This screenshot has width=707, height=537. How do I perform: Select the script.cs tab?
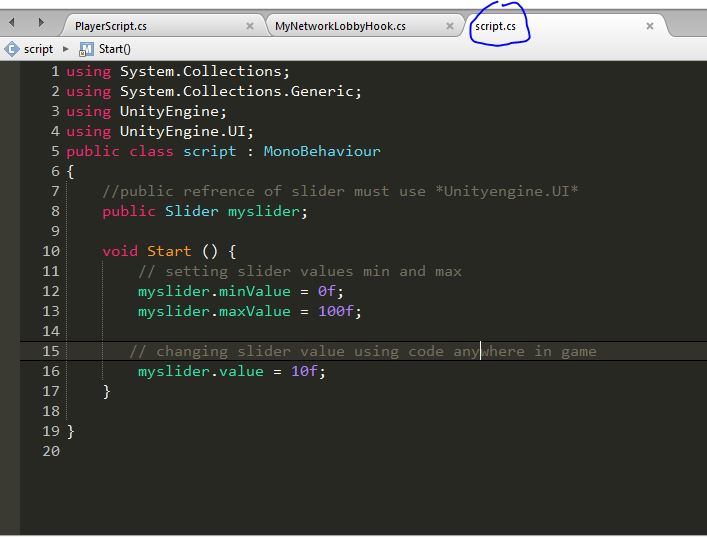(495, 26)
